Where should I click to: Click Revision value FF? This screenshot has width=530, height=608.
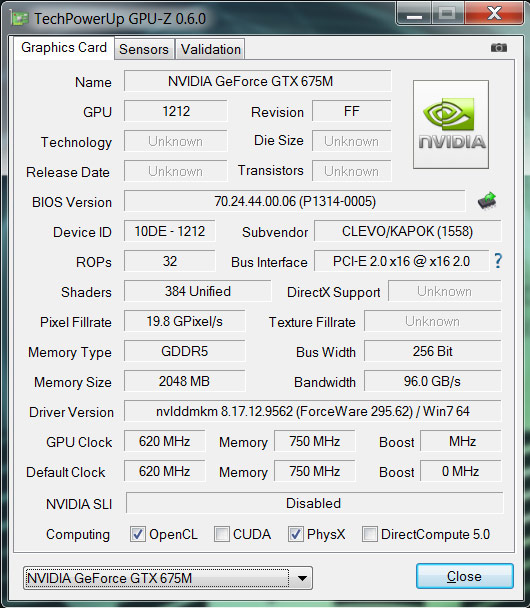pyautogui.click(x=352, y=111)
